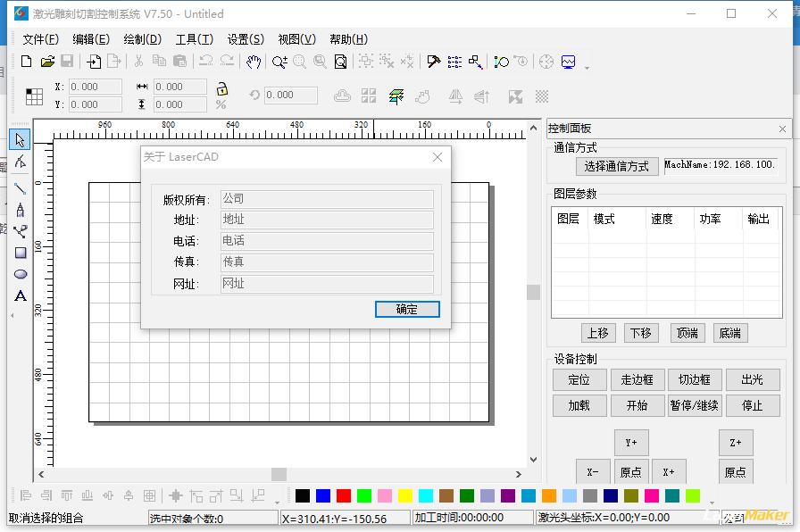The image size is (800, 532).
Task: Create a new file with New icon
Action: pyautogui.click(x=26, y=62)
